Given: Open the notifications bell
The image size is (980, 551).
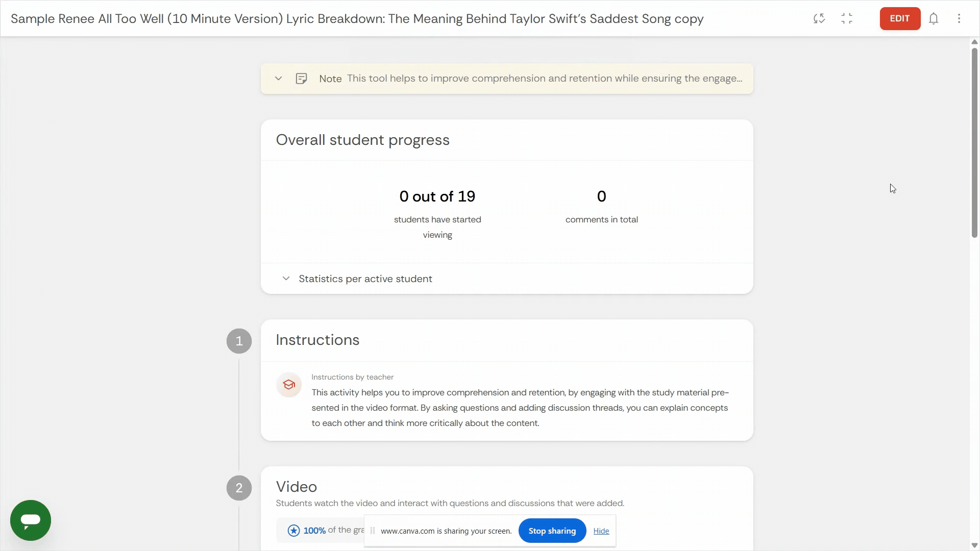Looking at the screenshot, I should (934, 19).
